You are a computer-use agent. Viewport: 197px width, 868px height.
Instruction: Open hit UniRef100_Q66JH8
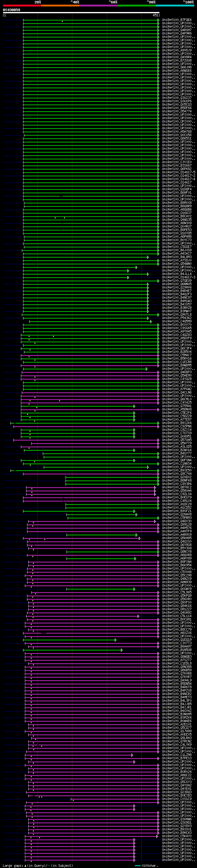click(177, 67)
